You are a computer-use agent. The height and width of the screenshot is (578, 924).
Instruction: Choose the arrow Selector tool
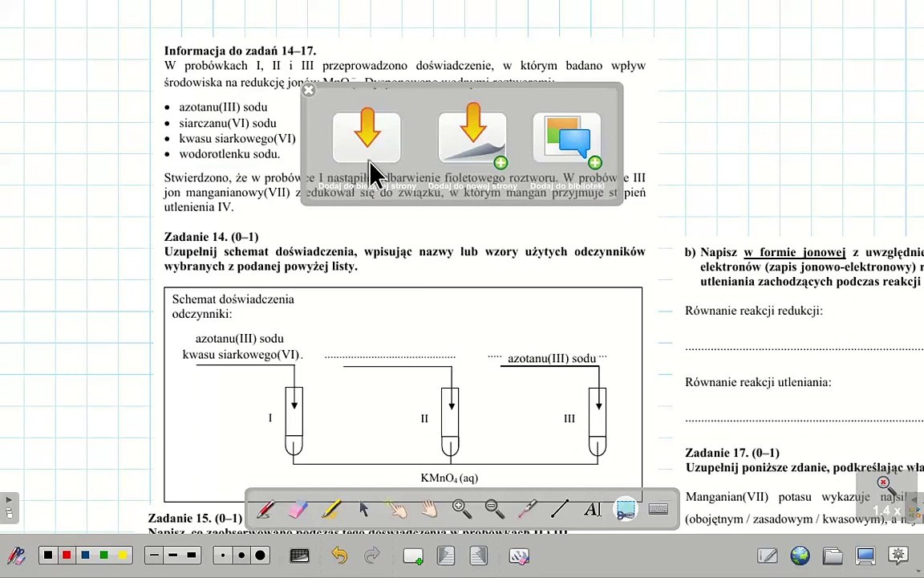click(x=364, y=509)
